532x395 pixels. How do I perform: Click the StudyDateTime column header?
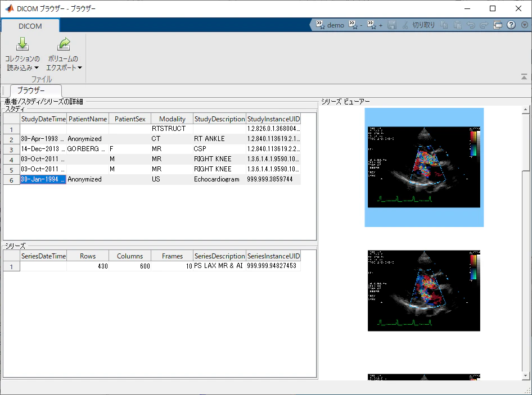click(43, 119)
